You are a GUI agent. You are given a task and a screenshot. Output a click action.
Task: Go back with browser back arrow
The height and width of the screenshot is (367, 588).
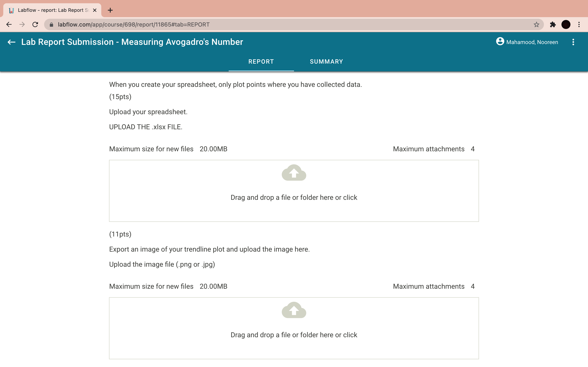point(9,24)
